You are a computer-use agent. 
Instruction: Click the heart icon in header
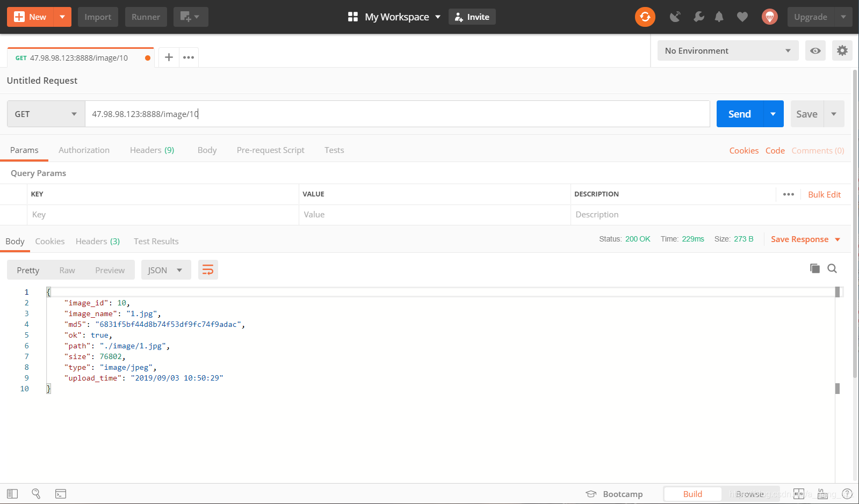click(x=742, y=17)
